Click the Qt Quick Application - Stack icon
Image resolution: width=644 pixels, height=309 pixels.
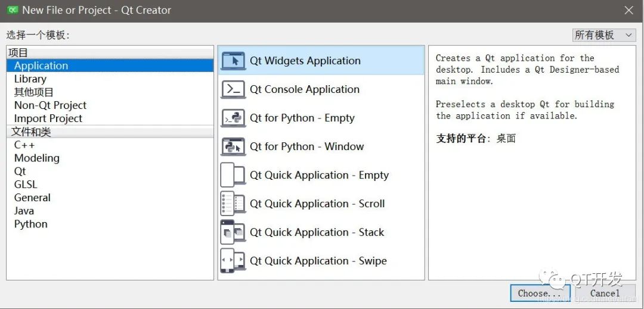[x=233, y=232]
